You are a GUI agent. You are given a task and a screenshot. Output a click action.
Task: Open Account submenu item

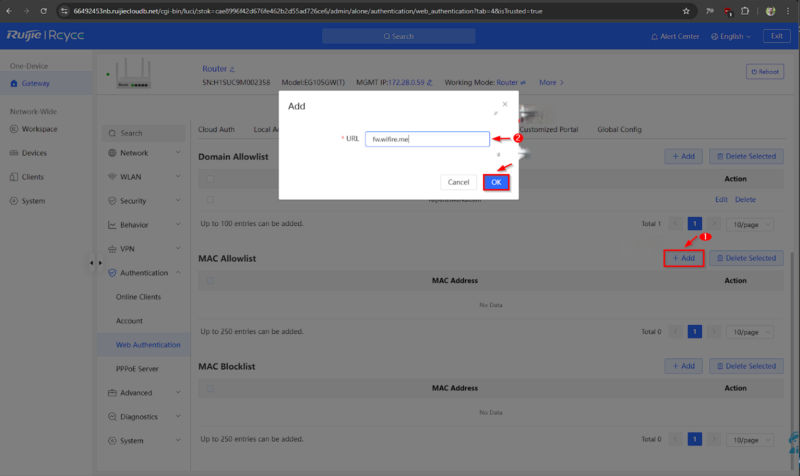coord(129,321)
